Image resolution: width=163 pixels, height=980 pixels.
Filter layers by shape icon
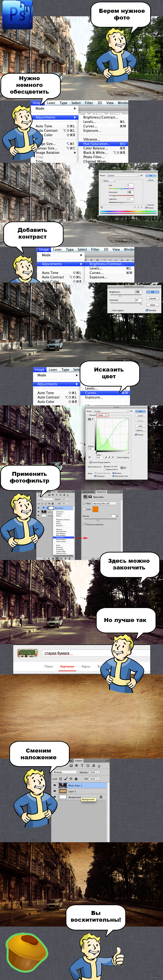click(88, 766)
